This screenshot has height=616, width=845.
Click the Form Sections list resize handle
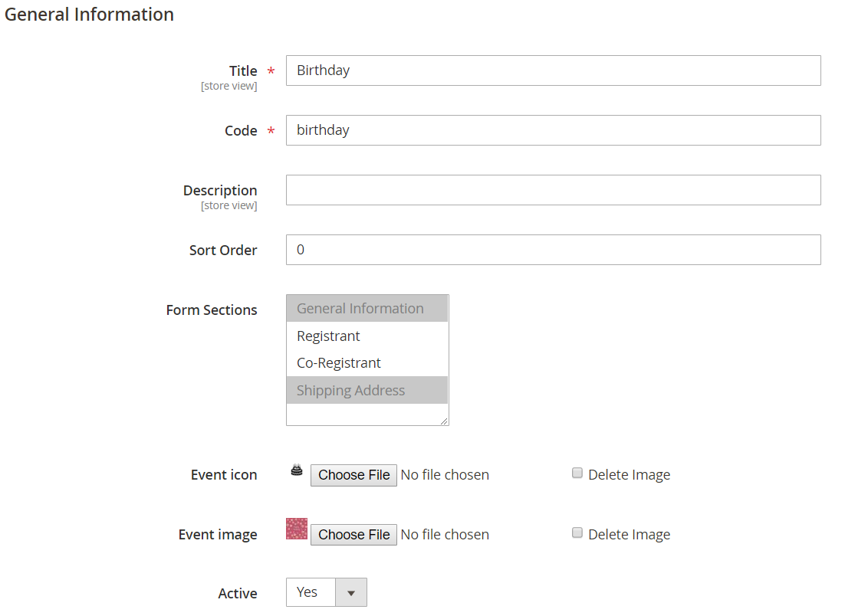[444, 421]
